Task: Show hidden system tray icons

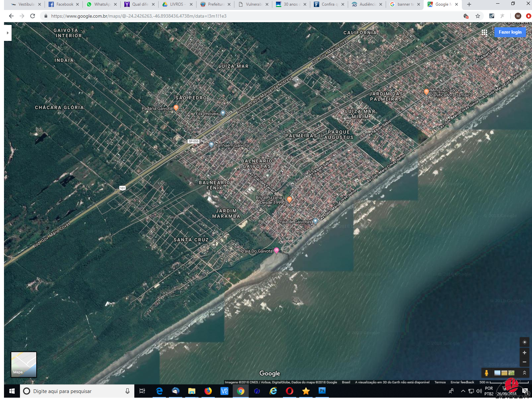Action: click(x=463, y=391)
